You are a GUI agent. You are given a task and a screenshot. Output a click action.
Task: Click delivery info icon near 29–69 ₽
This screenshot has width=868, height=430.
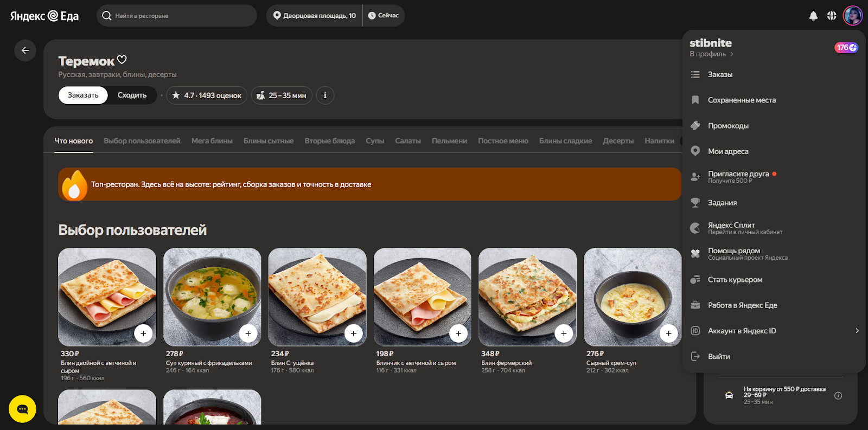point(838,396)
